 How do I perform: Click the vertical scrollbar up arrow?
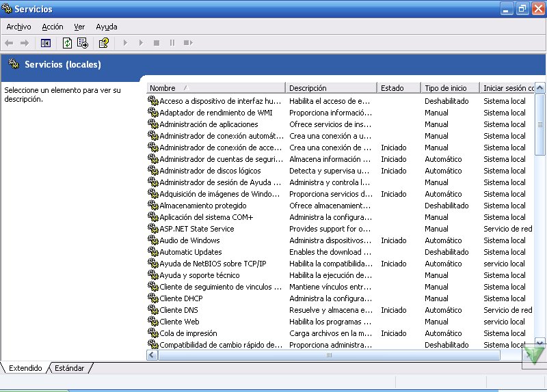539,88
